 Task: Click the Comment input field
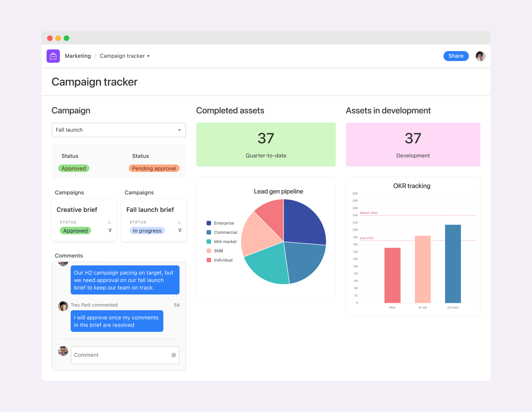pos(125,355)
